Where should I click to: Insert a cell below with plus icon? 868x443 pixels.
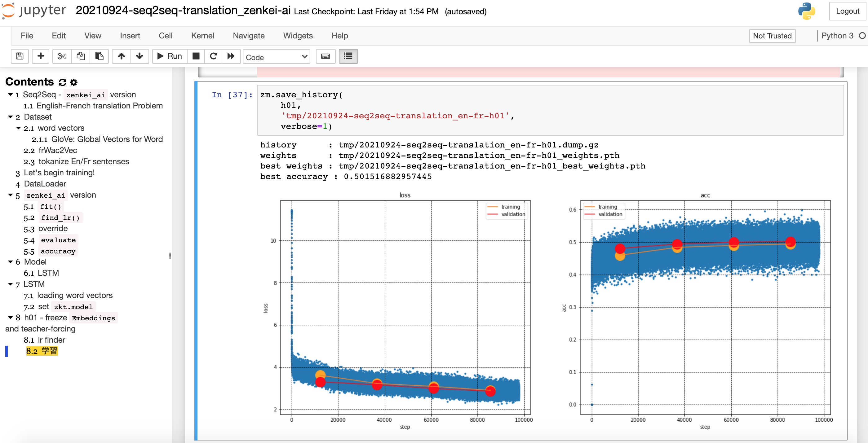40,56
